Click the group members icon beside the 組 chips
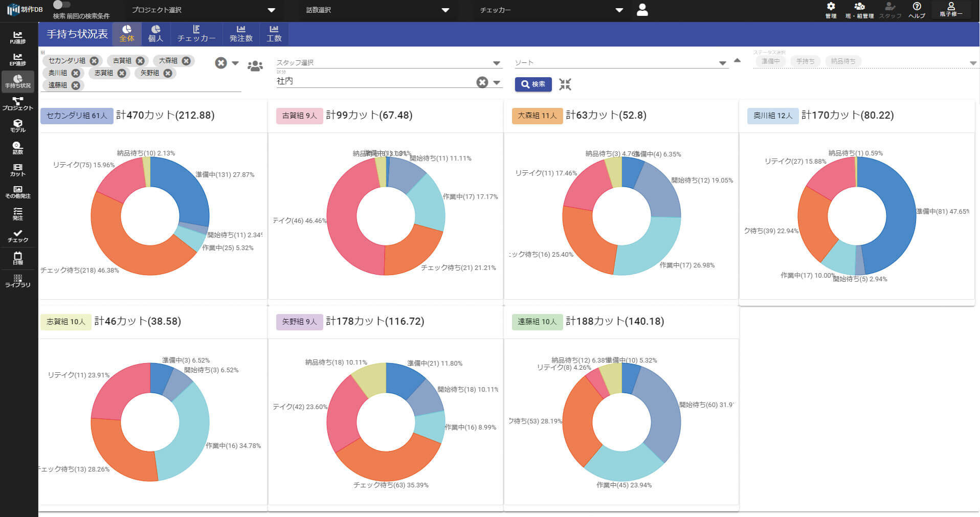Screen dimensions: 980x517 click(255, 66)
